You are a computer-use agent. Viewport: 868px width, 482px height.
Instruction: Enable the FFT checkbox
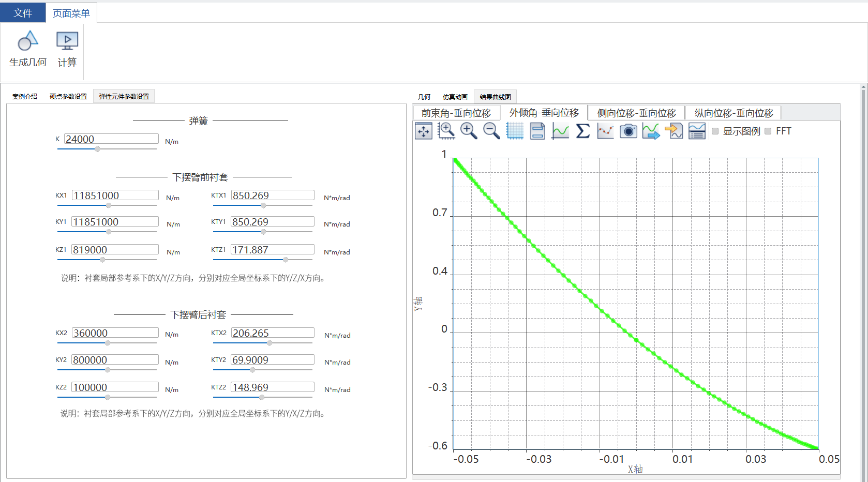[768, 131]
